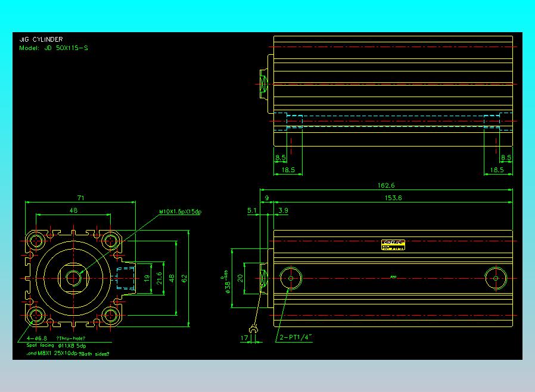Viewport: 535px width, 392px height.
Task: Select the cyan dashed port outline in front view
Action: click(126, 278)
